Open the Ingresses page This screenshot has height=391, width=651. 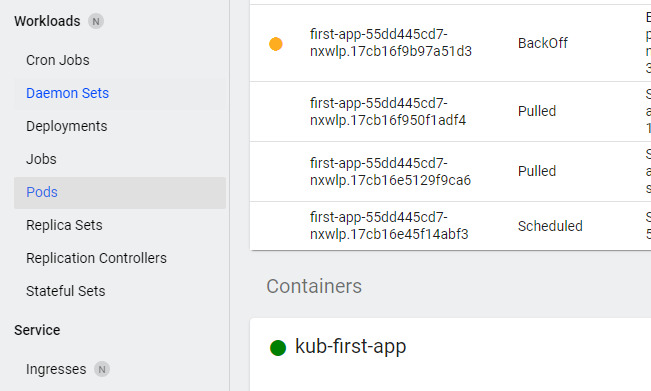56,369
